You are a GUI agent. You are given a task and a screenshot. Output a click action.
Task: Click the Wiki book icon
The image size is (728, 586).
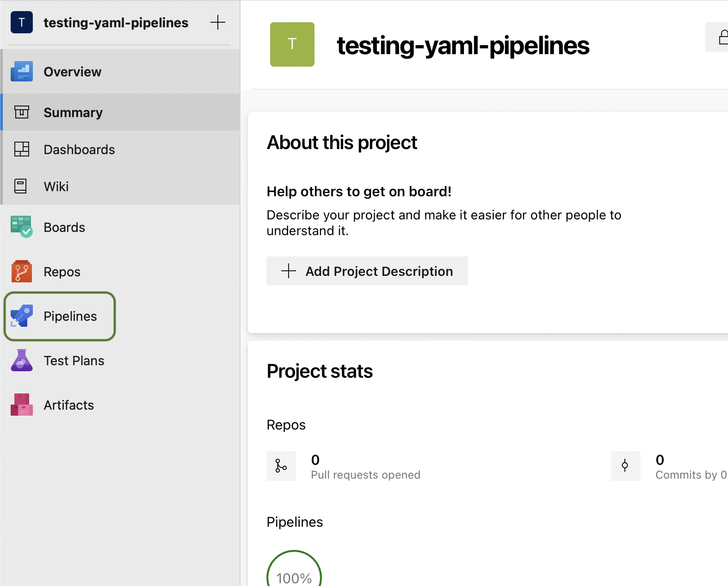click(21, 186)
